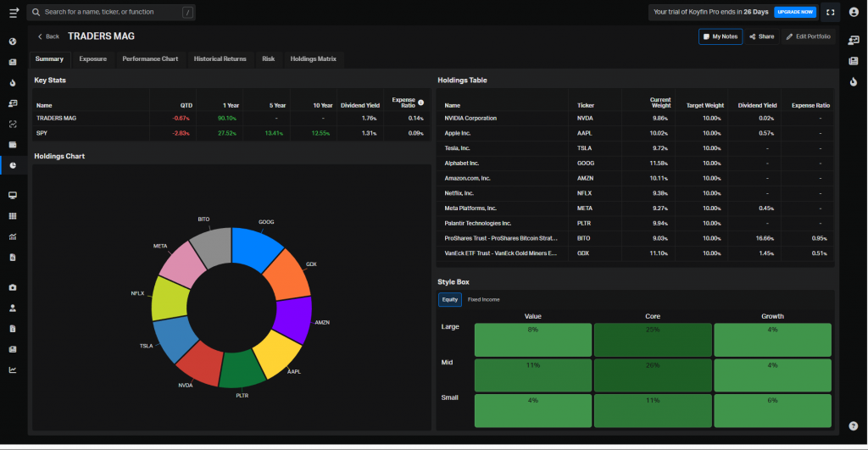Click the scan-frame icon in left sidebar
Image resolution: width=868 pixels, height=450 pixels.
(13, 124)
